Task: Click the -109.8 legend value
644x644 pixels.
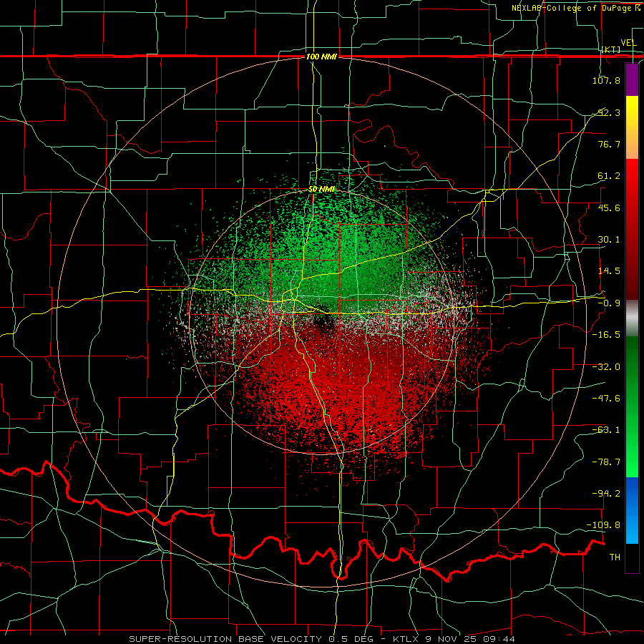Action: pyautogui.click(x=604, y=525)
